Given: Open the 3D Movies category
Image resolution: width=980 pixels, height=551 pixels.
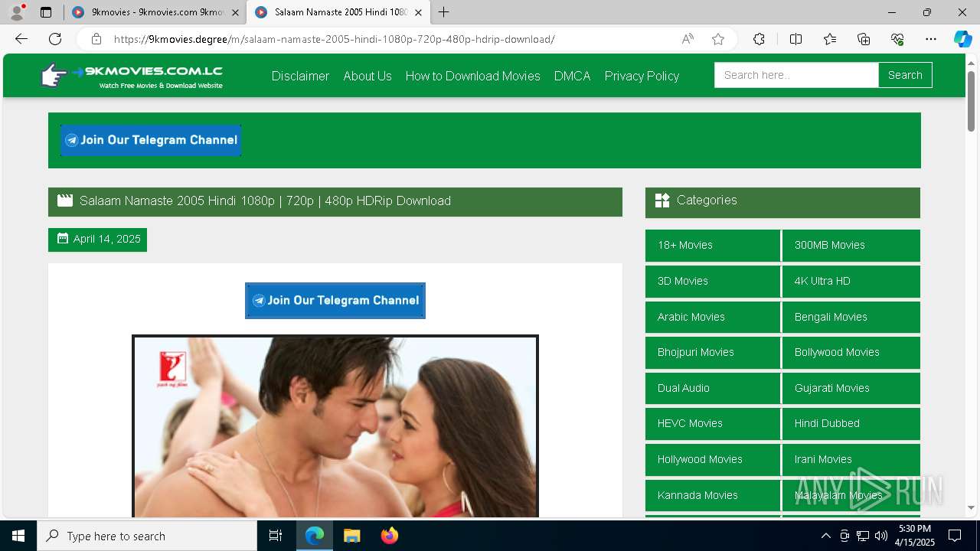Looking at the screenshot, I should point(713,281).
